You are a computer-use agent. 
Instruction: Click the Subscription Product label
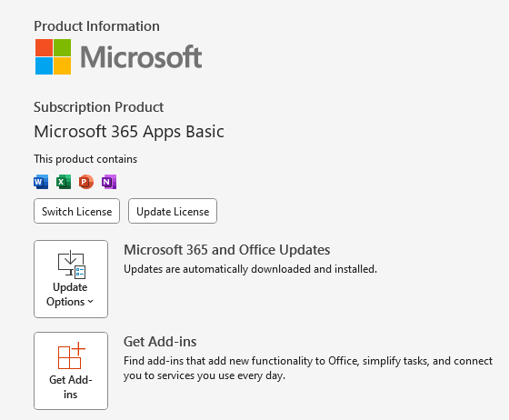(x=99, y=107)
